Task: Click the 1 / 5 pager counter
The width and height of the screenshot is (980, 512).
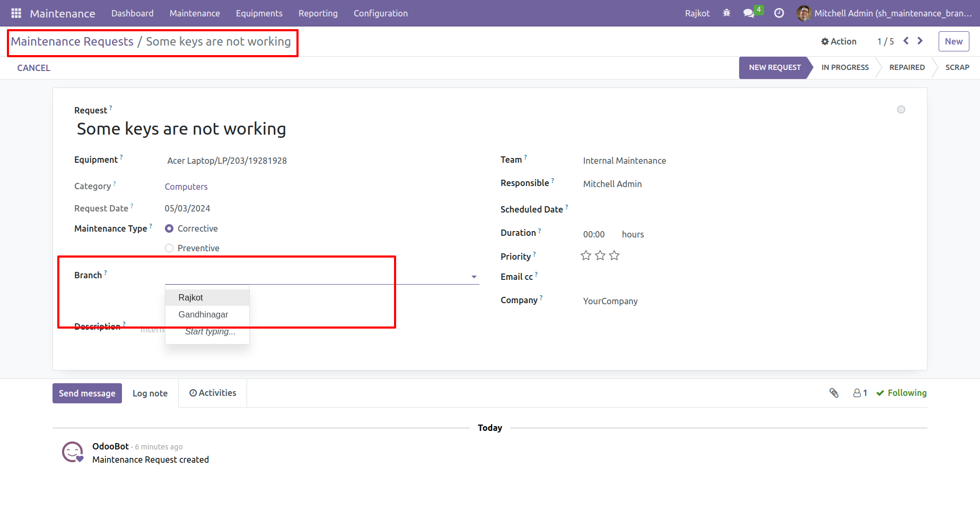Action: pos(886,41)
